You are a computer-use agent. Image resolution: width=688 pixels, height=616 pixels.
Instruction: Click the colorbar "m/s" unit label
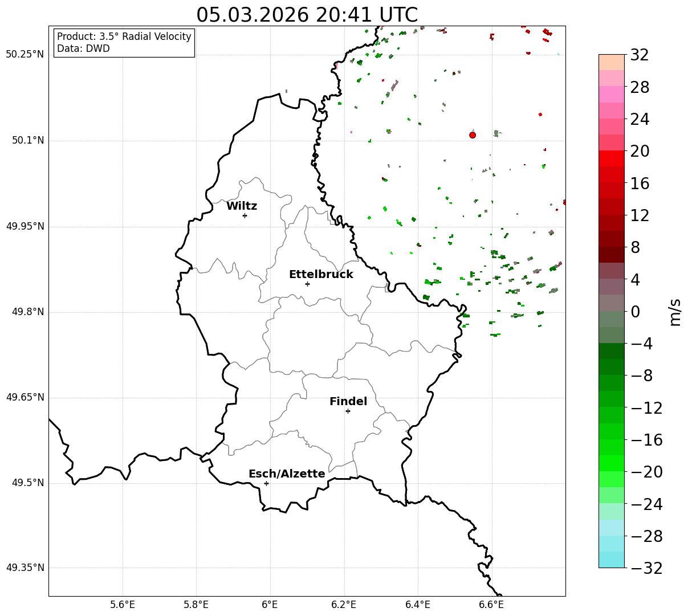click(675, 311)
